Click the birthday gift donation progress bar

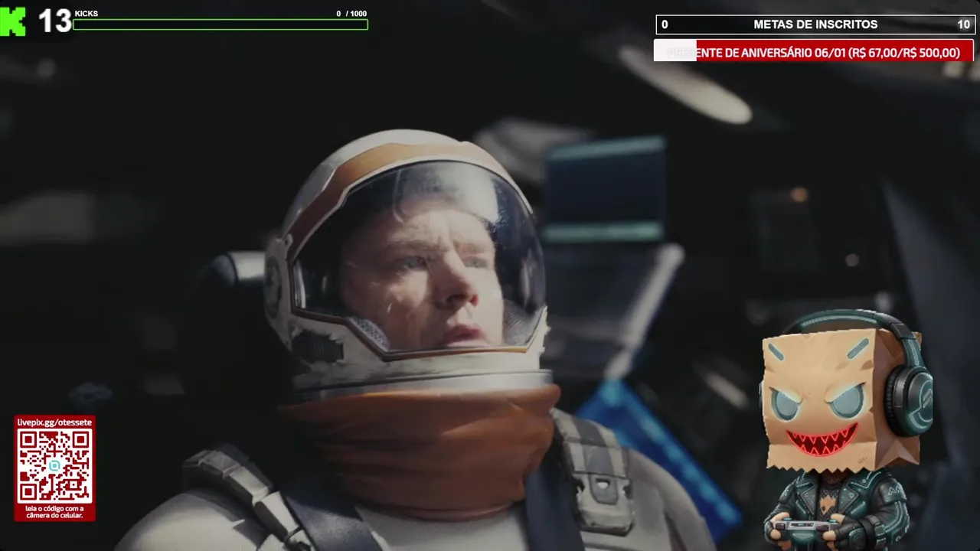coord(813,52)
